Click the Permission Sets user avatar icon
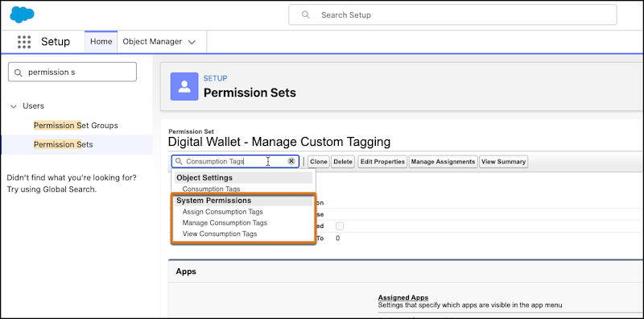 [184, 86]
